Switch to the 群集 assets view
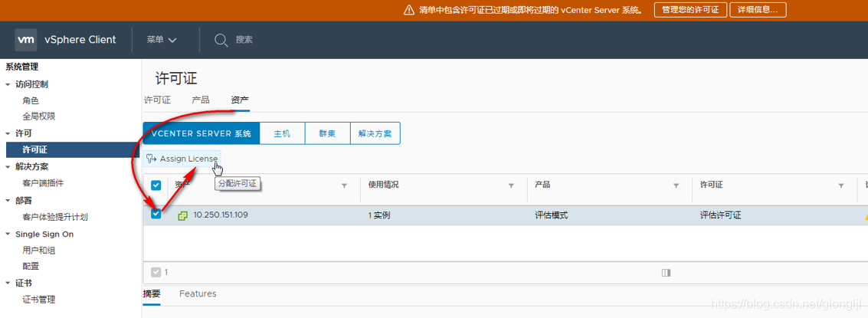868x318 pixels. pyautogui.click(x=328, y=133)
